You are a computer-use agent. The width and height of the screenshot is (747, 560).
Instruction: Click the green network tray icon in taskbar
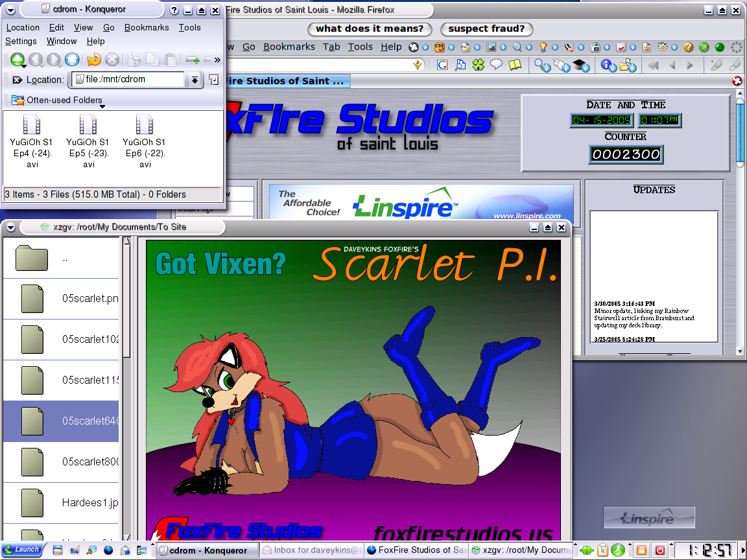tap(587, 550)
